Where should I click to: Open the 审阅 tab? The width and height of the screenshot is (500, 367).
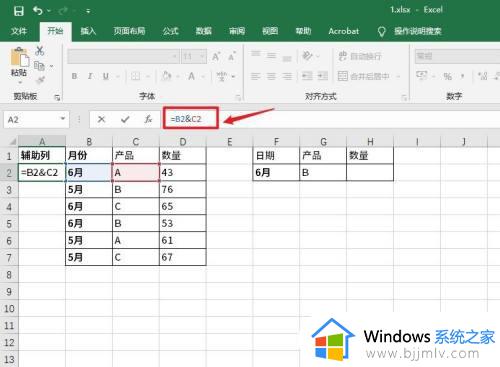tap(237, 31)
